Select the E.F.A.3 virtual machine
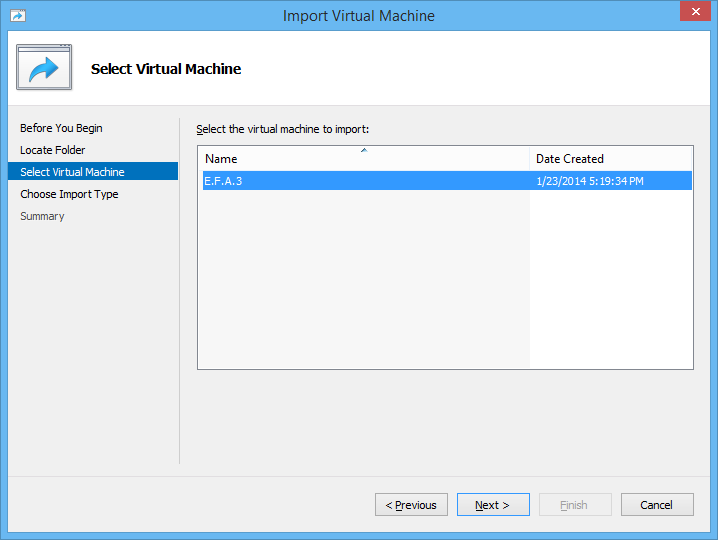The image size is (718, 540). coord(223,181)
